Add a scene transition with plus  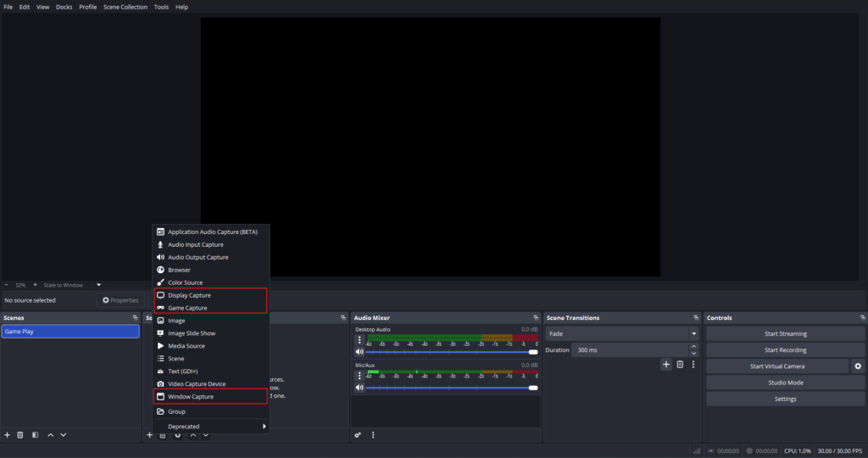pyautogui.click(x=666, y=365)
